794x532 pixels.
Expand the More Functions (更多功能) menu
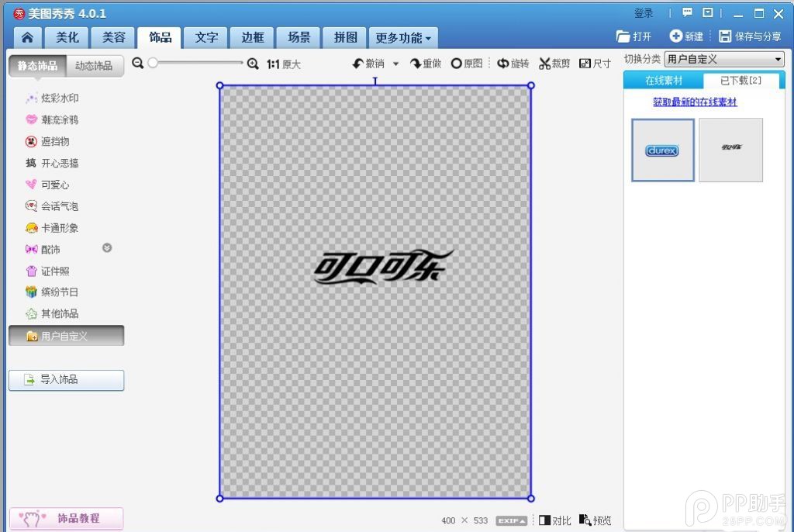pyautogui.click(x=403, y=37)
